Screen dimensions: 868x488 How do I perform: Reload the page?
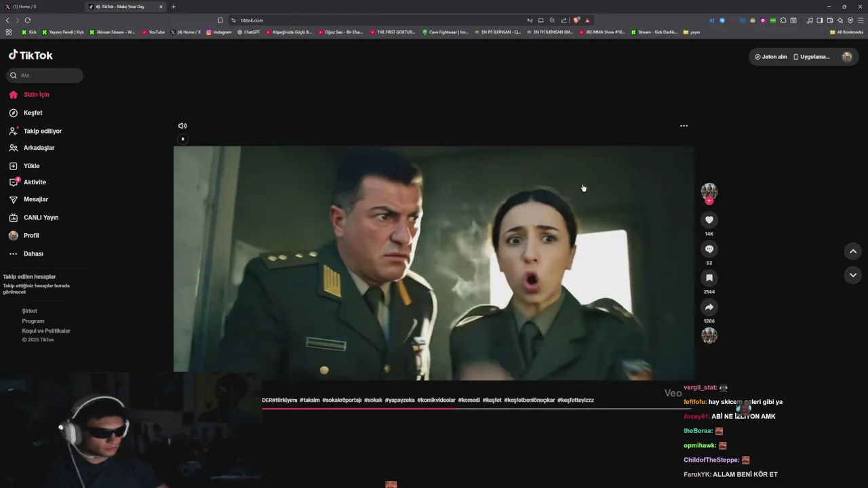pyautogui.click(x=28, y=20)
